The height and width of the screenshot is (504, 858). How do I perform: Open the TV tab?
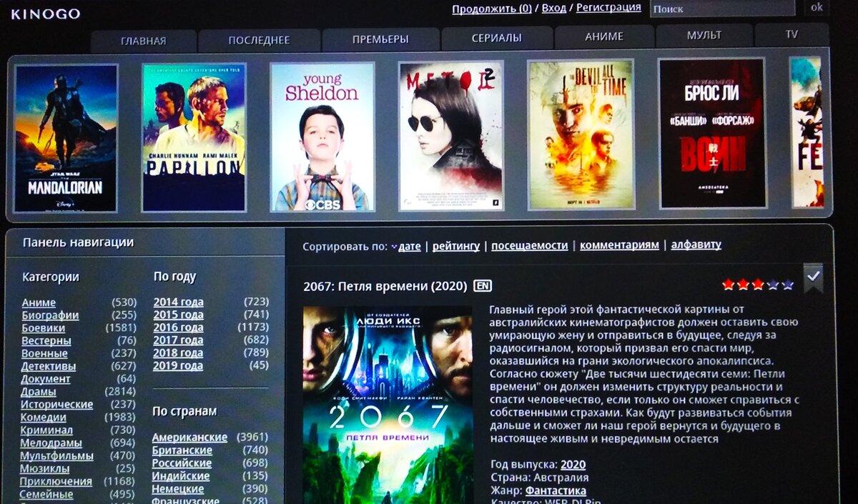[792, 34]
